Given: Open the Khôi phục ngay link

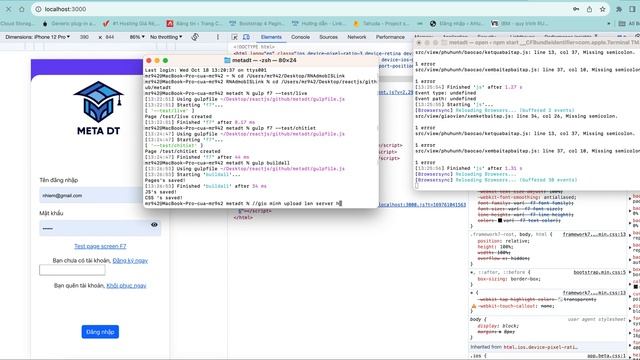Looking at the screenshot, I should pos(126,285).
